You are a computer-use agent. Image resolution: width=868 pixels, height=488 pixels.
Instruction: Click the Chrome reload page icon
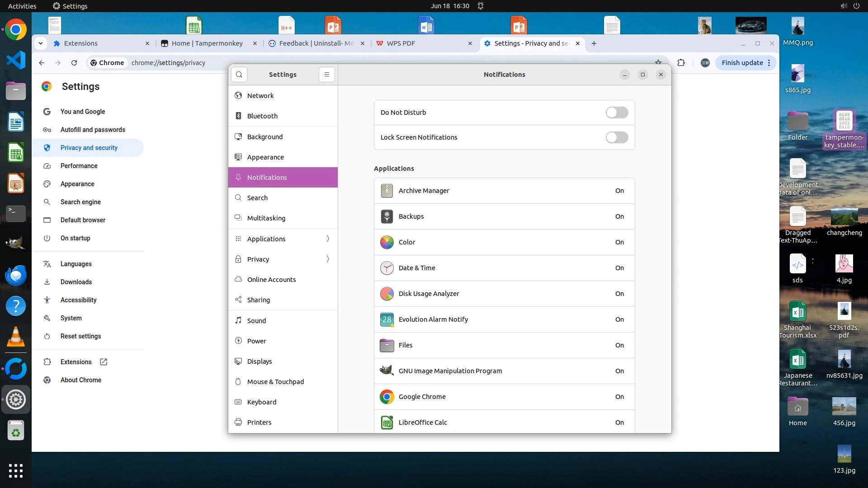74,63
